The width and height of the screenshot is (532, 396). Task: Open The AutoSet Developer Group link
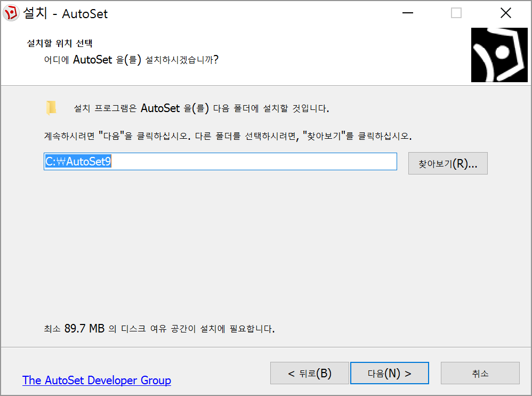click(x=96, y=381)
